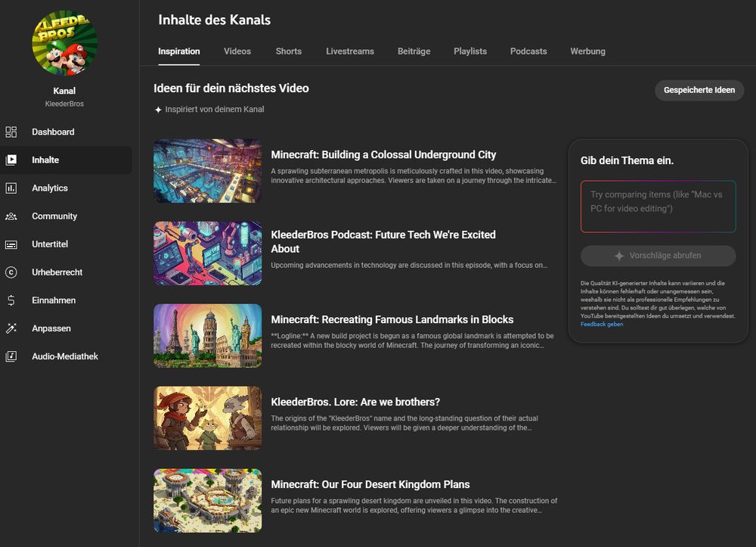Click the Audio-Mediathek music icon
Viewport: 756px width, 547px height.
pyautogui.click(x=11, y=356)
